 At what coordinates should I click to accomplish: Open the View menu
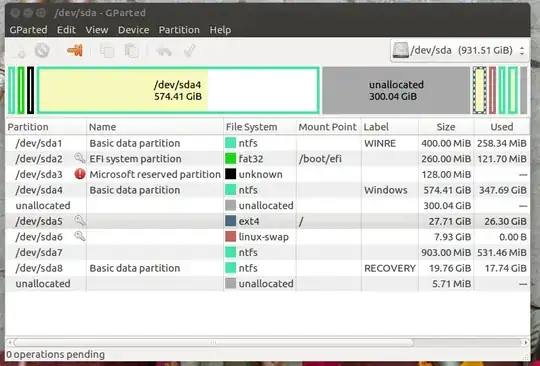click(97, 30)
